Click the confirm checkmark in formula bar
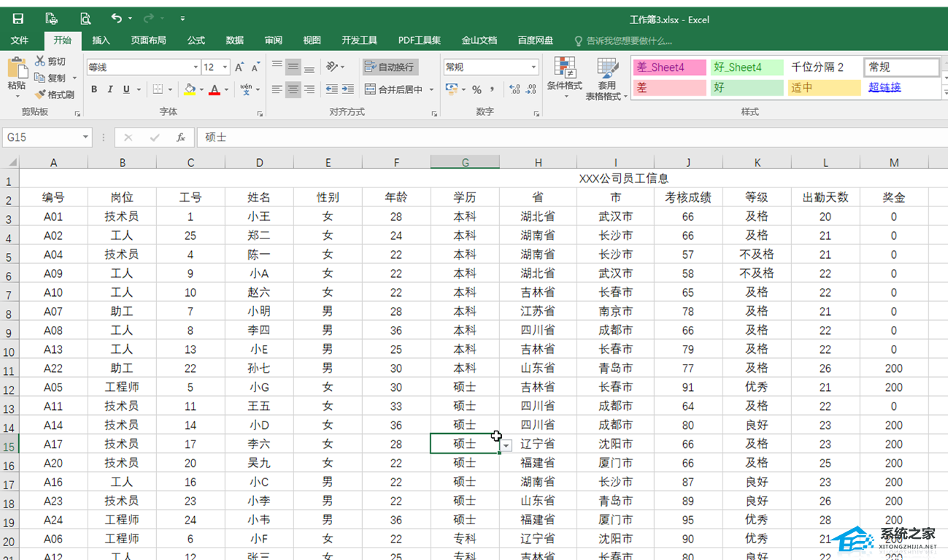Viewport: 948px width, 560px height. point(154,137)
